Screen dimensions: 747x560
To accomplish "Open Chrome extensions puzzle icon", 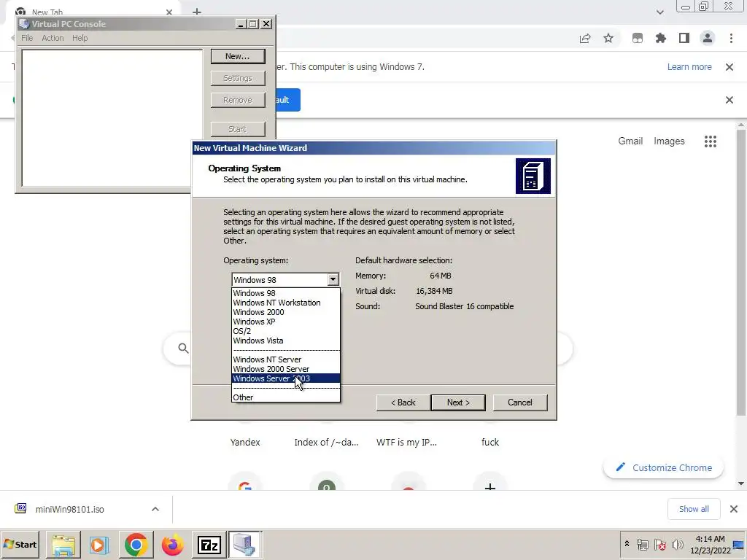I will coord(661,39).
